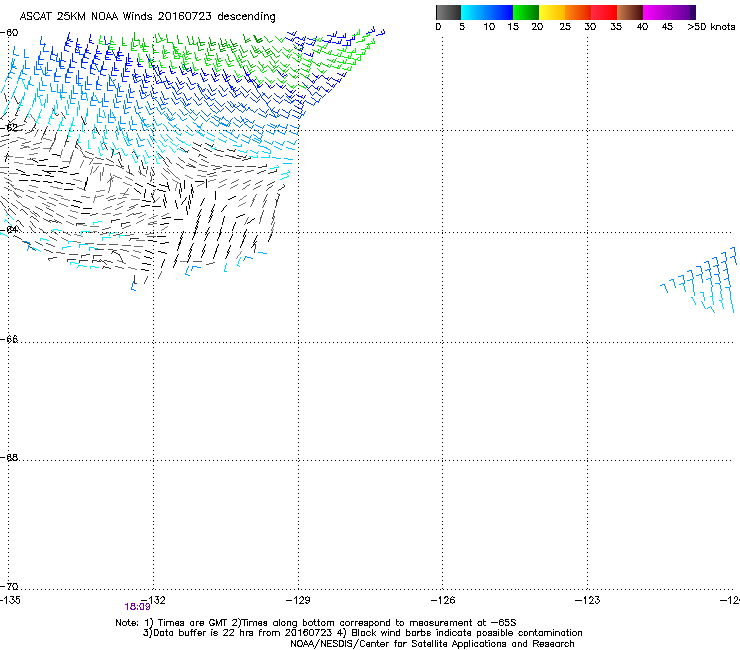The height and width of the screenshot is (650, 740).
Task: Click the title text "ASCAT 25KM NOAA Winds 20160723 descending"
Action: [147, 16]
